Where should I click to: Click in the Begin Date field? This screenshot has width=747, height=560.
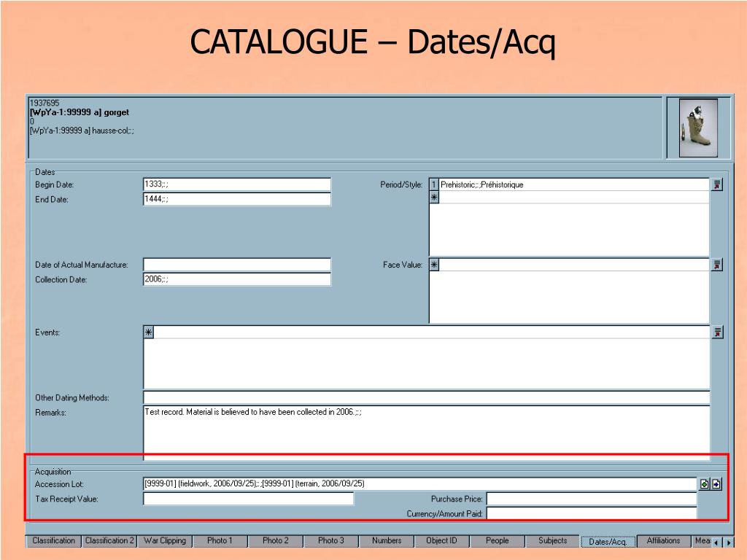tap(237, 184)
